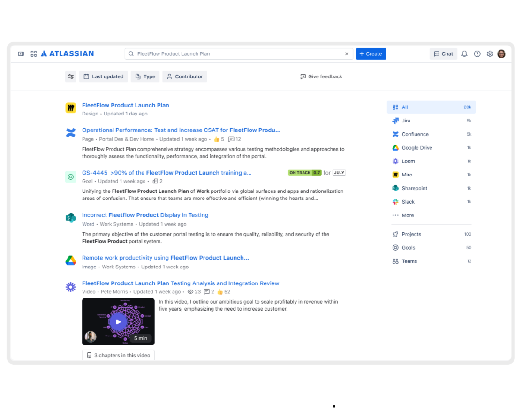Screen dimensions: 522x420
Task: Click the ON TRACK 0.7 status badge
Action: [304, 173]
